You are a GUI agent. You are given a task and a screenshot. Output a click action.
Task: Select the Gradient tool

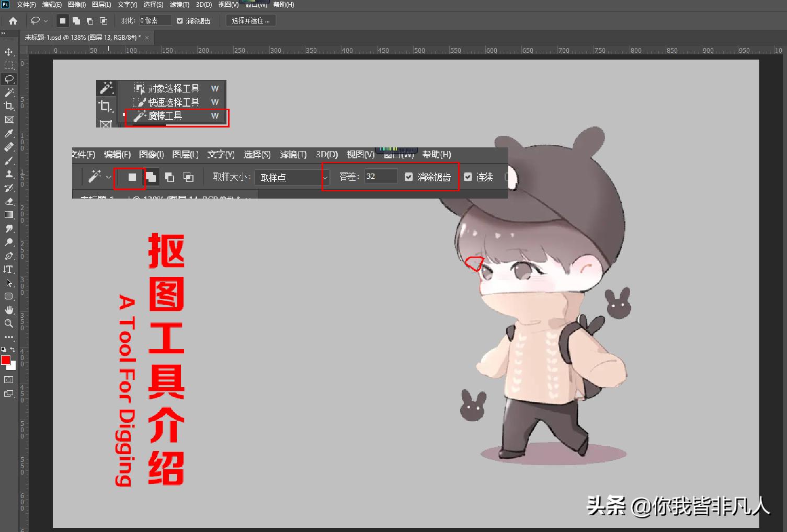pyautogui.click(x=9, y=215)
